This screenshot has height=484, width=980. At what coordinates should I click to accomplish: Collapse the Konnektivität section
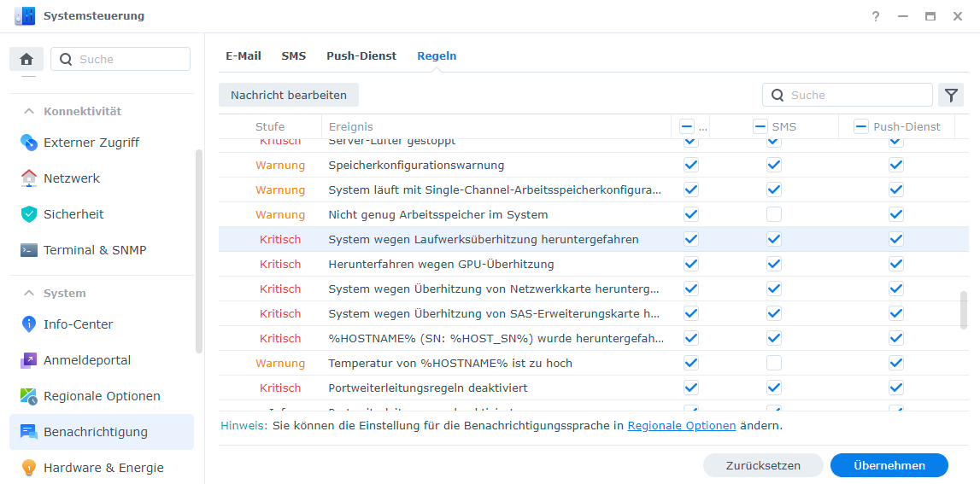pyautogui.click(x=28, y=111)
